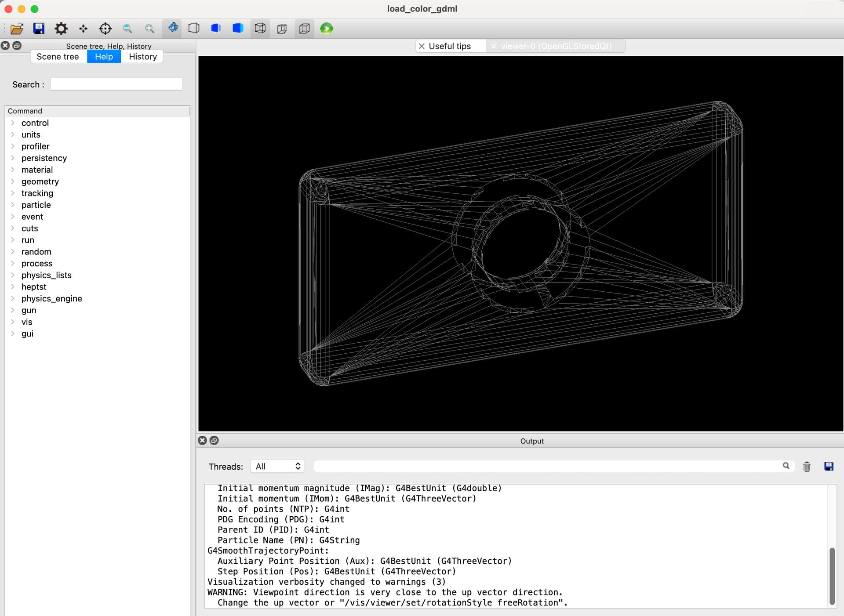The height and width of the screenshot is (616, 844).
Task: Float the Output dock panel
Action: tap(214, 440)
